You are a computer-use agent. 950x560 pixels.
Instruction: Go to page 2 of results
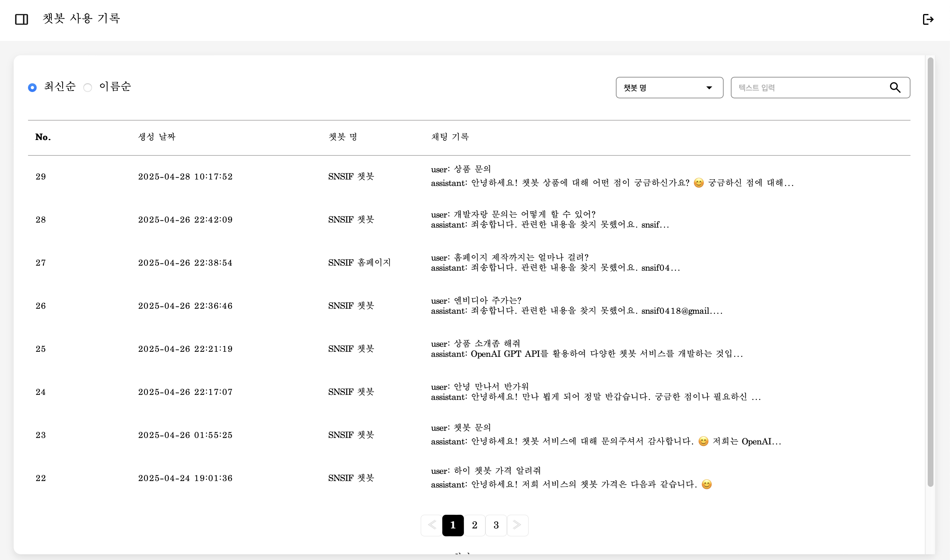coord(474,525)
